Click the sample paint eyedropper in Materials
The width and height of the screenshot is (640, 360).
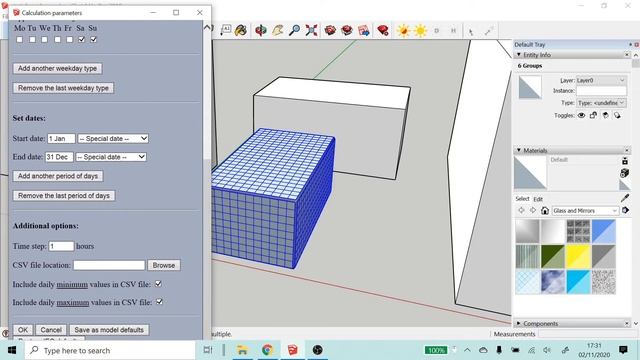point(624,198)
